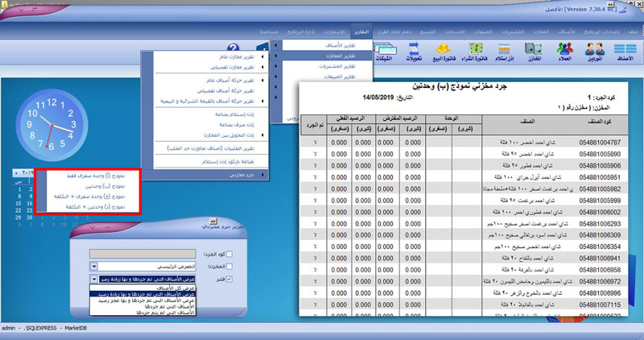This screenshot has height=340, width=644.
Task: Click the pin button above the inventory report dialog
Action: [213, 222]
